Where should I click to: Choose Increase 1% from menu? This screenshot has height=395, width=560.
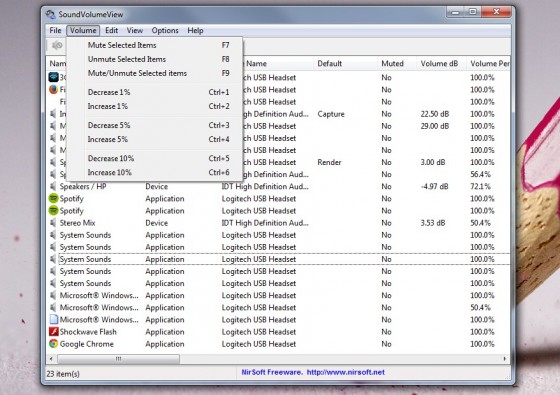[x=155, y=106]
